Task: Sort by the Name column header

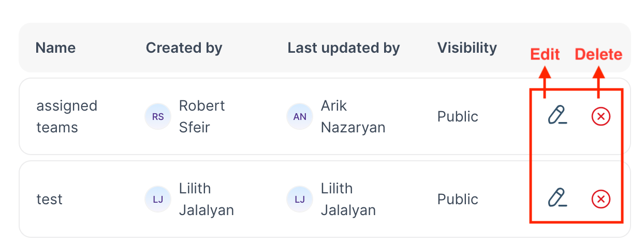Action: tap(55, 48)
